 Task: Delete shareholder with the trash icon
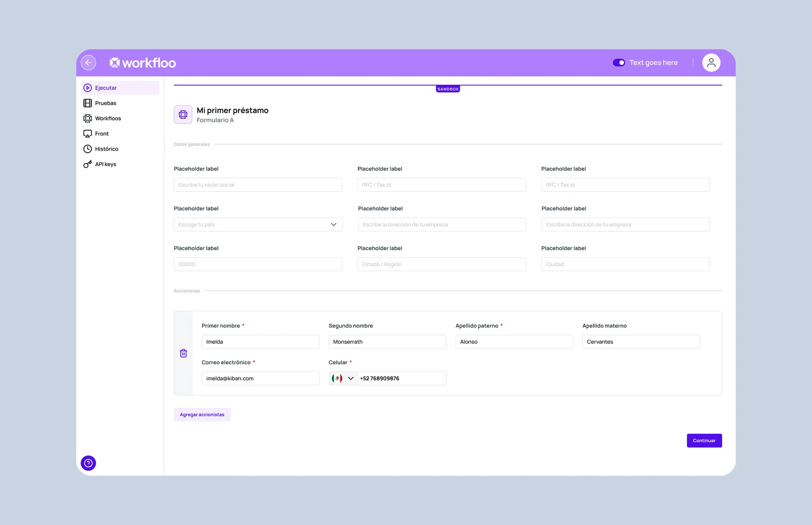(x=183, y=353)
